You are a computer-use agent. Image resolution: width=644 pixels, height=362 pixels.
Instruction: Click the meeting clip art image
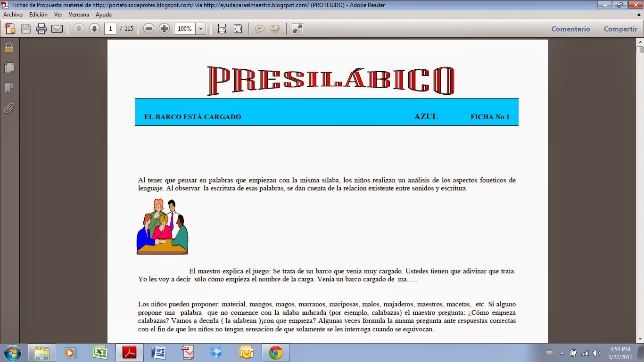click(162, 227)
